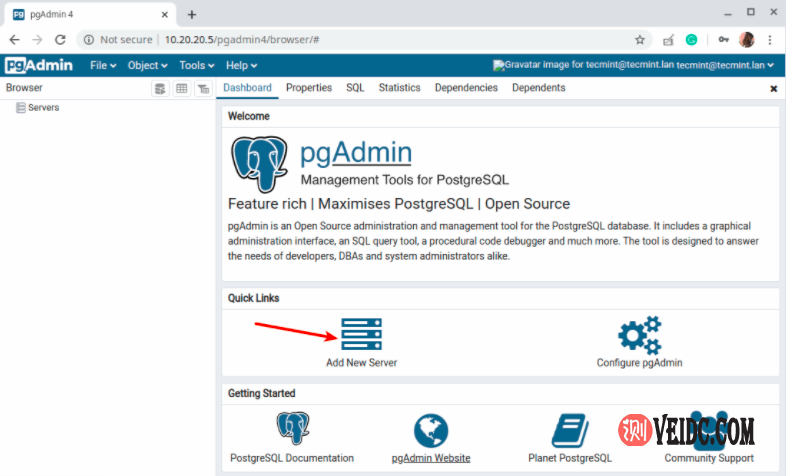786x476 pixels.
Task: Switch to the Properties tab
Action: point(309,88)
